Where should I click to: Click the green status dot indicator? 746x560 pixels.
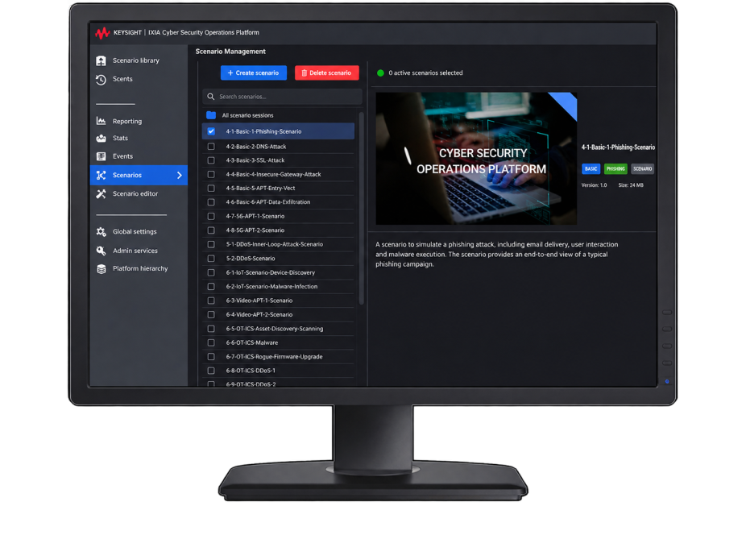click(x=380, y=73)
